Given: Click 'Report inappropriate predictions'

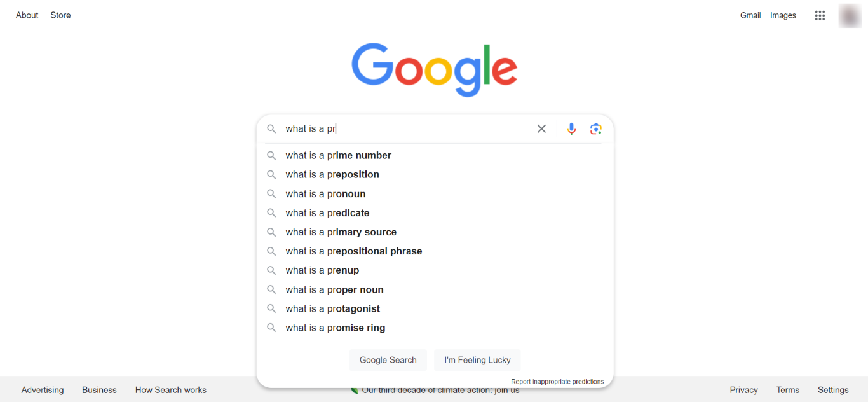Looking at the screenshot, I should (x=558, y=381).
